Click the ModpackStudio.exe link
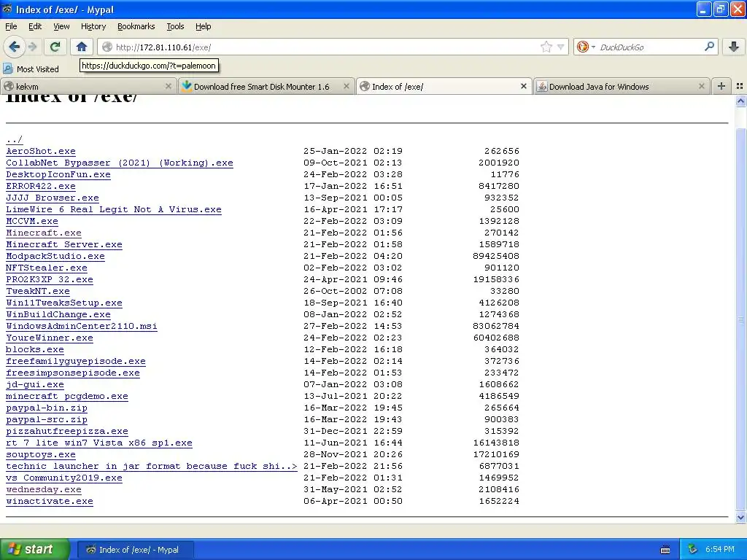Image resolution: width=747 pixels, height=560 pixels. 55,256
